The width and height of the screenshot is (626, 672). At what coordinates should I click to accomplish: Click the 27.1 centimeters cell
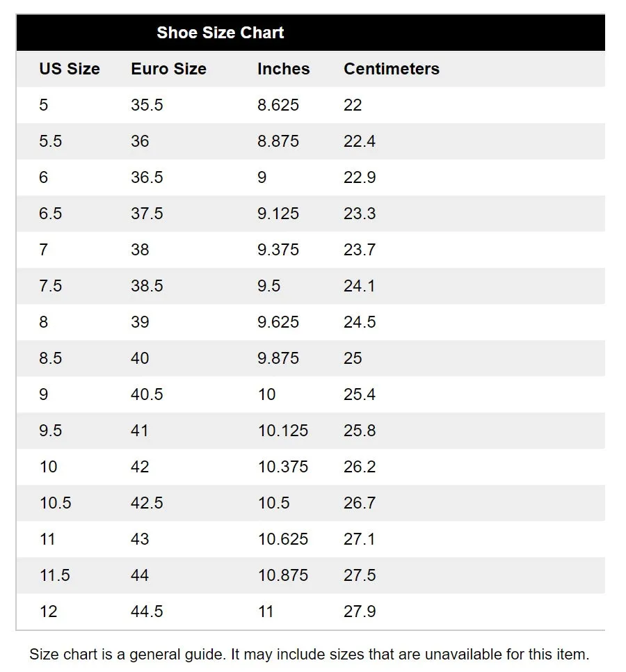(360, 539)
